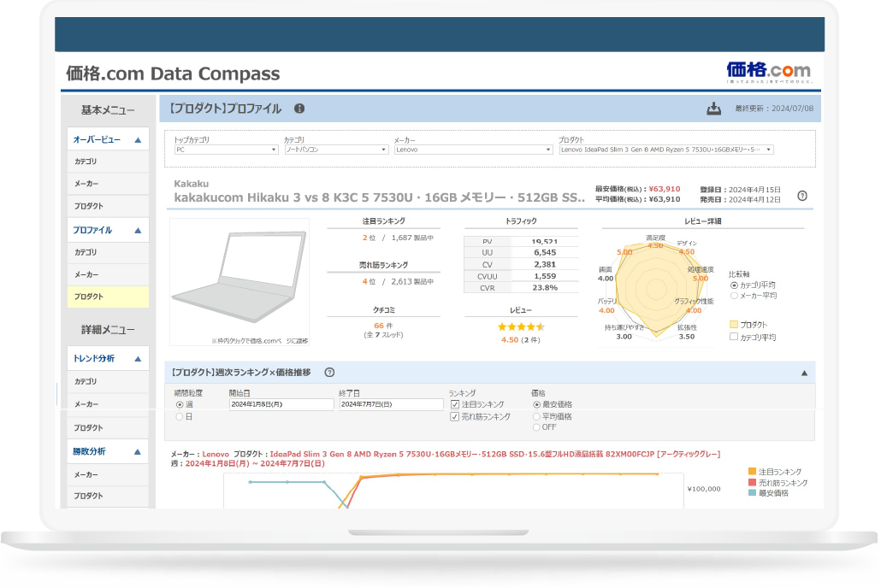Click the CVUU value 1,559
881x588 pixels.
click(545, 276)
